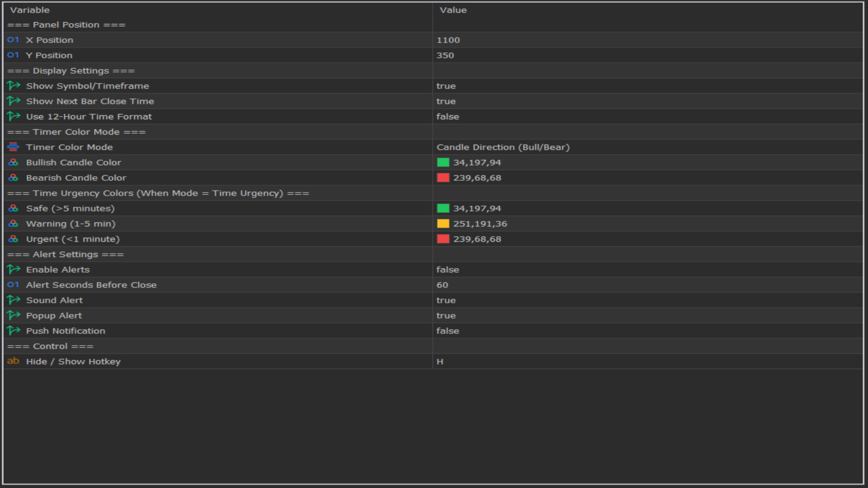This screenshot has height=488, width=868.
Task: Open the Show Next Bar Close Time value dropdown
Action: click(446, 101)
